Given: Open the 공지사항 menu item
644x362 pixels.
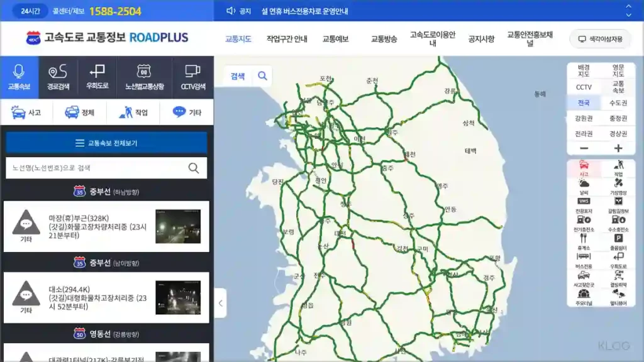Looking at the screenshot, I should (481, 39).
